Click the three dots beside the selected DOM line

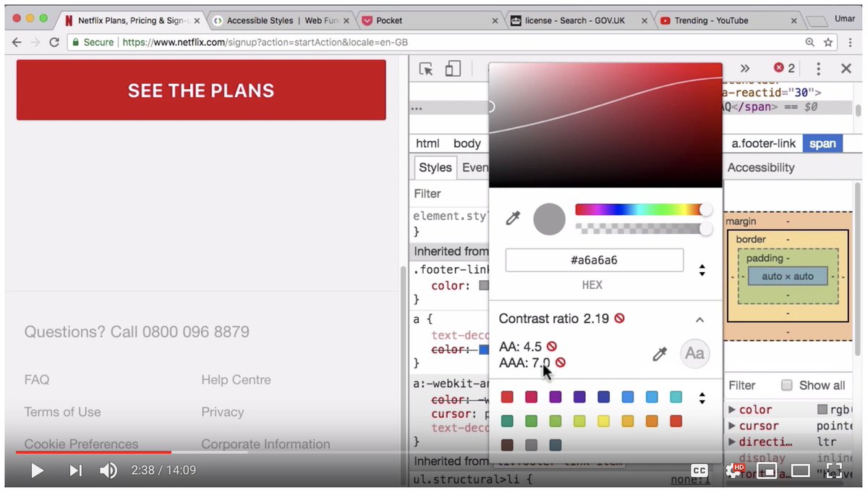coord(416,109)
